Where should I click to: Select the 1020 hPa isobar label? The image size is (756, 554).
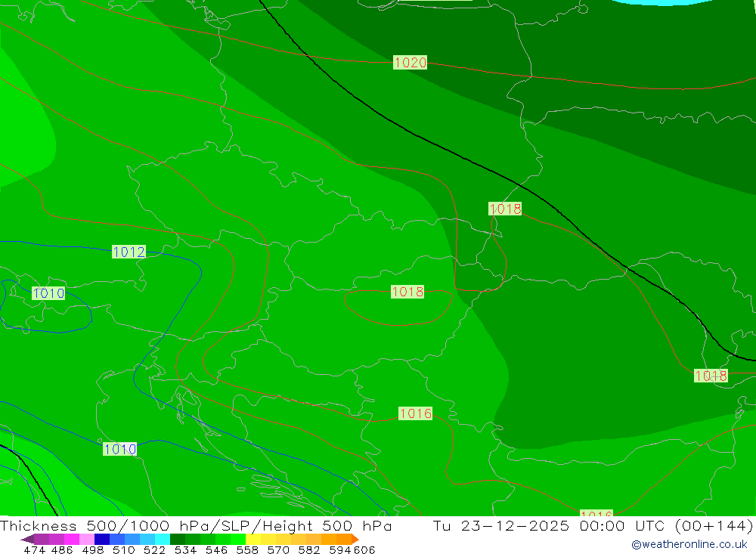coord(410,62)
